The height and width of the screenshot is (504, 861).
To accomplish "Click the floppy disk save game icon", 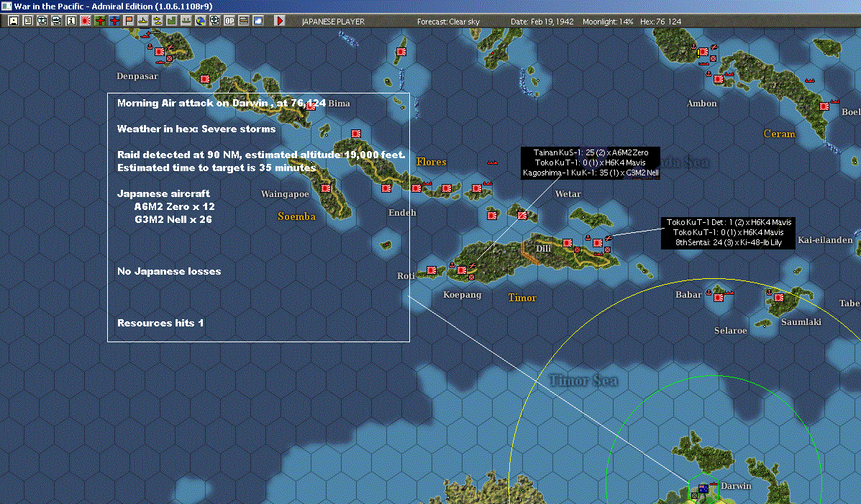I will 14,21.
